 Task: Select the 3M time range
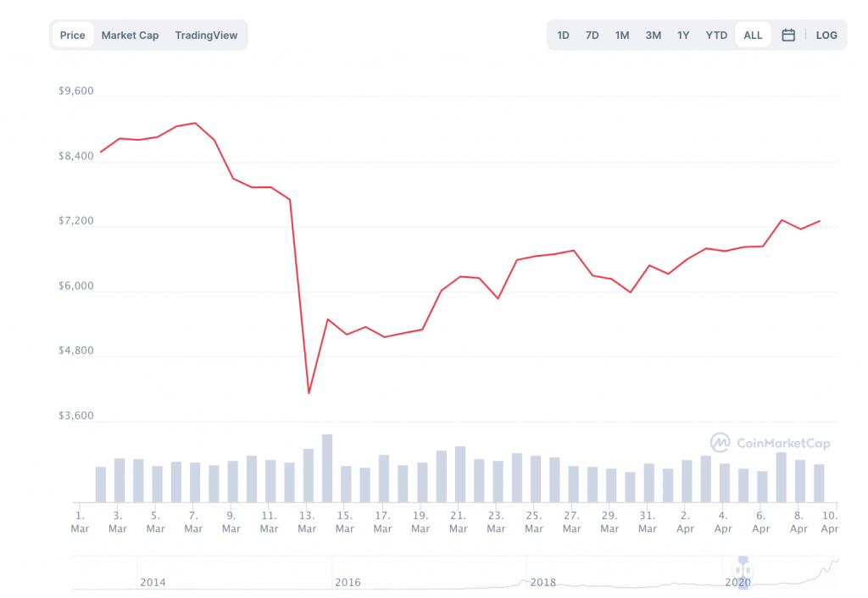click(x=653, y=36)
